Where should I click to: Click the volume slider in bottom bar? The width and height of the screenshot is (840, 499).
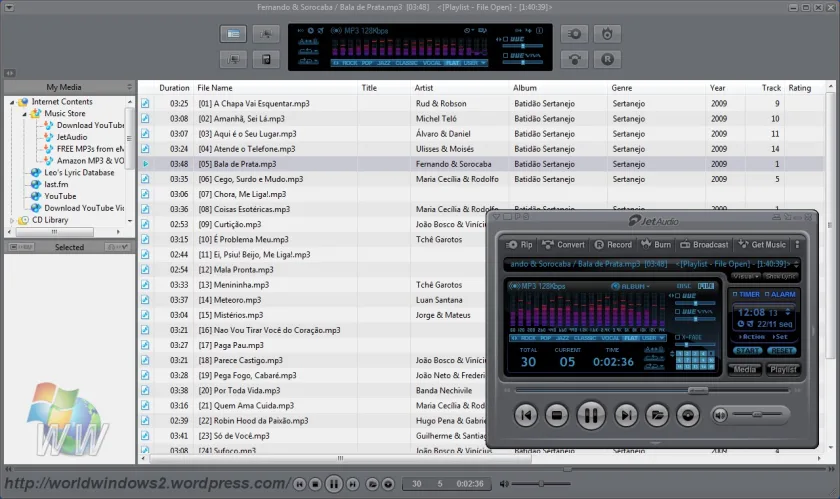pos(541,483)
